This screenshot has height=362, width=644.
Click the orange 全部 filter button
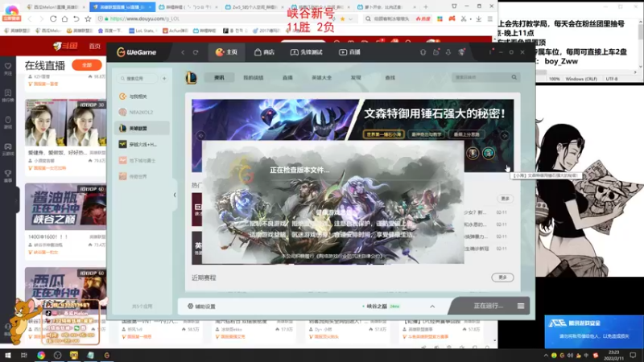click(x=87, y=65)
